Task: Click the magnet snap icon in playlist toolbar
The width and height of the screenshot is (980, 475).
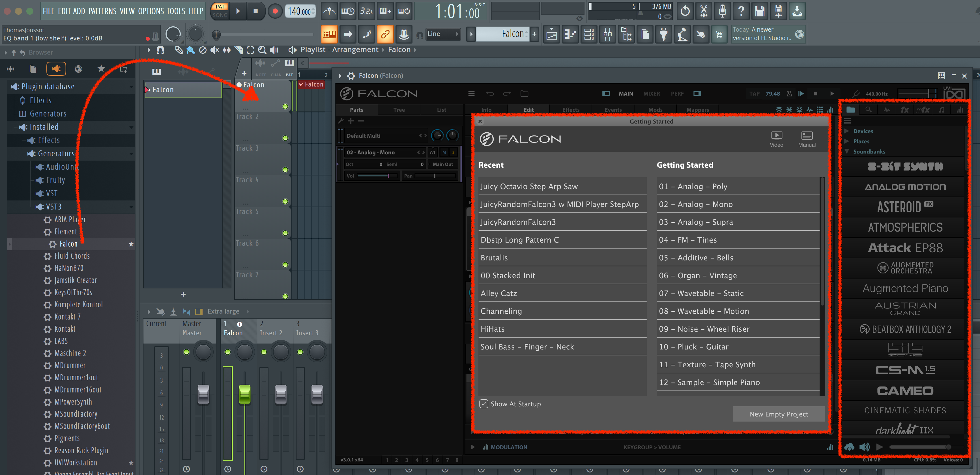Action: [x=160, y=50]
